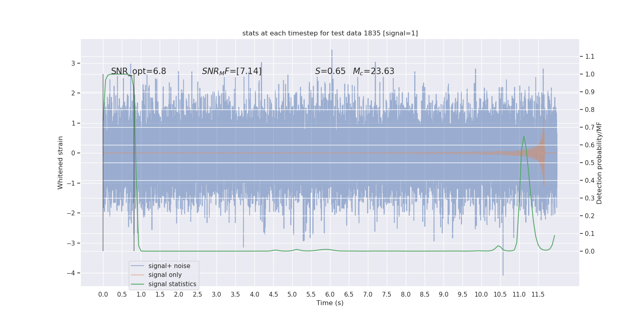Click right y-axis tick label 0.5
Image resolution: width=644 pixels, height=322 pixels.
(590, 163)
